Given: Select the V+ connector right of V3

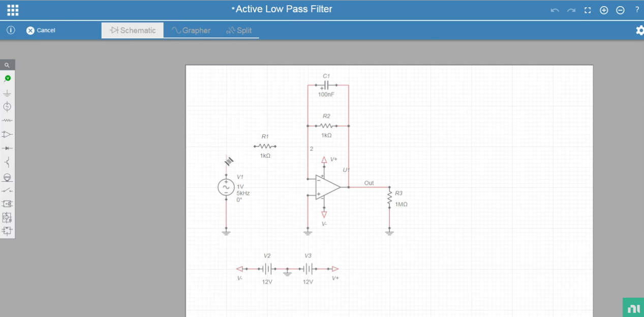Looking at the screenshot, I should point(334,269).
